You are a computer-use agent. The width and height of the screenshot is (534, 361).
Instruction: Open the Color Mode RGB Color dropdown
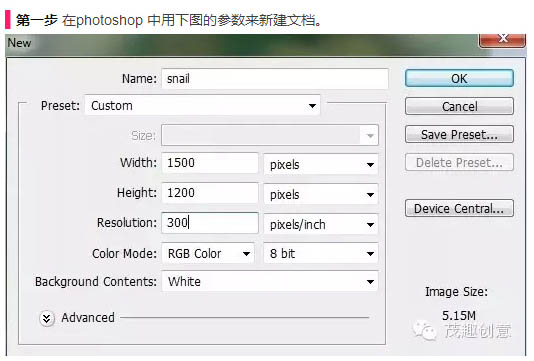pyautogui.click(x=208, y=253)
